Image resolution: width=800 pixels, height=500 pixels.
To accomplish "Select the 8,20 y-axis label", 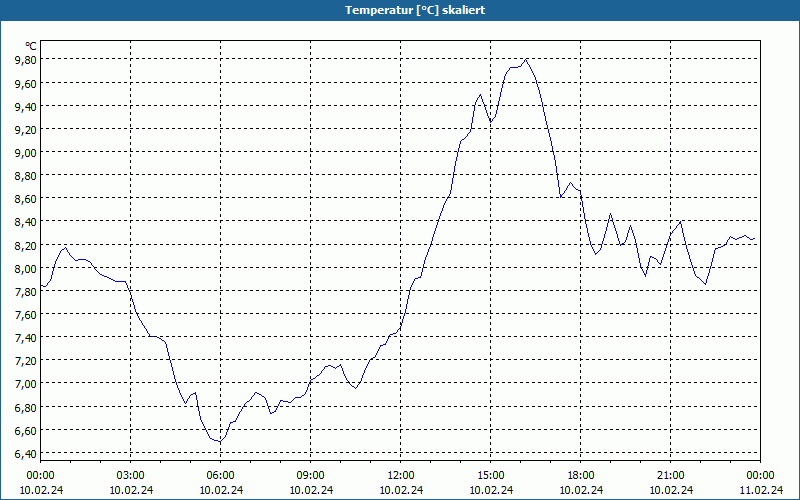I will [x=26, y=245].
